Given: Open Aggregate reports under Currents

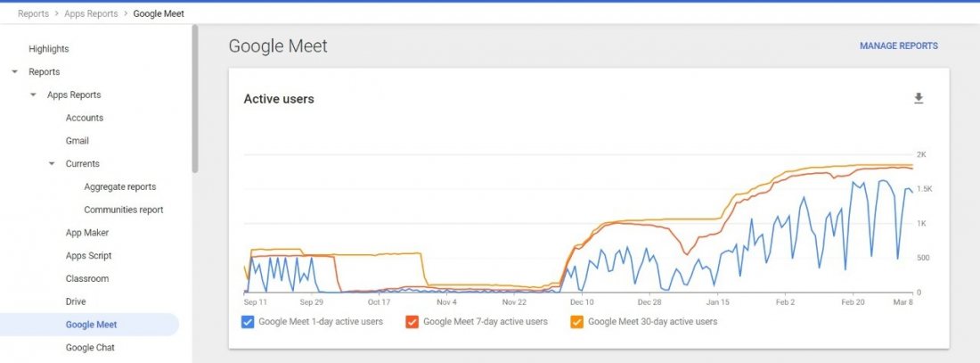Looking at the screenshot, I should click(119, 187).
